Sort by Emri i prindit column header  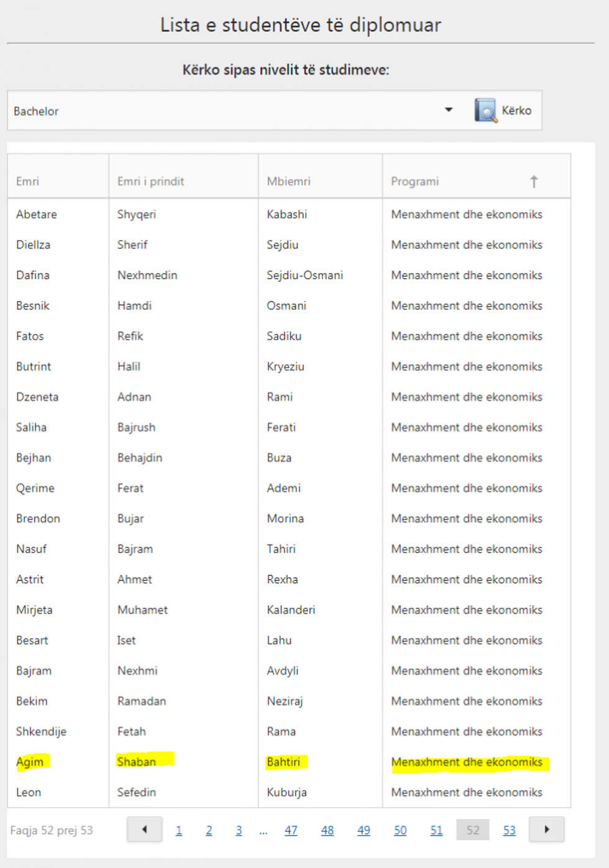pos(151,182)
